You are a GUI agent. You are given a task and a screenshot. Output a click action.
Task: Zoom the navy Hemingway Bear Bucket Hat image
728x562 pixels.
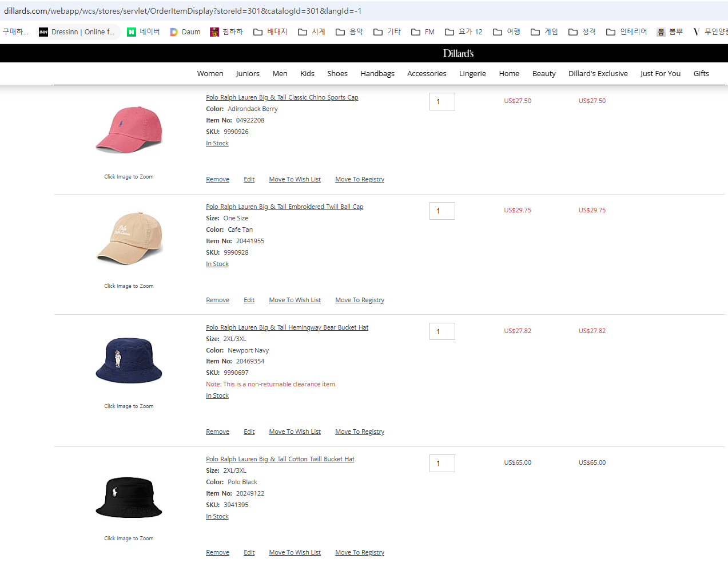[x=129, y=360]
